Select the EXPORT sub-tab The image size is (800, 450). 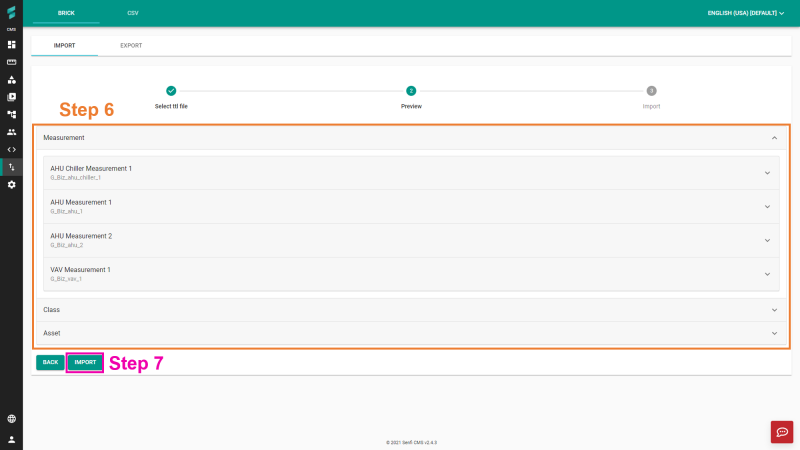tap(131, 45)
